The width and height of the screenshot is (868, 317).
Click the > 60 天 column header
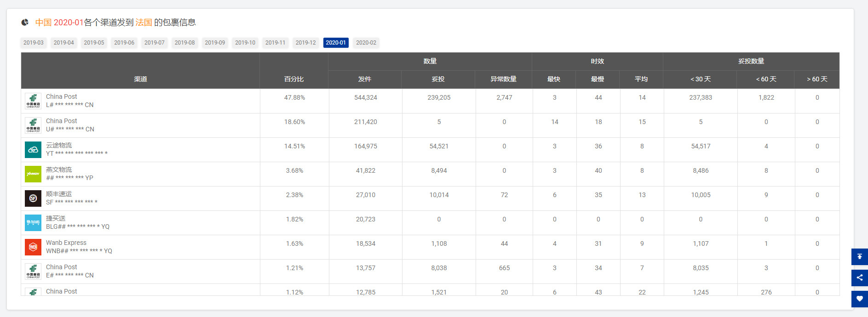click(817, 79)
